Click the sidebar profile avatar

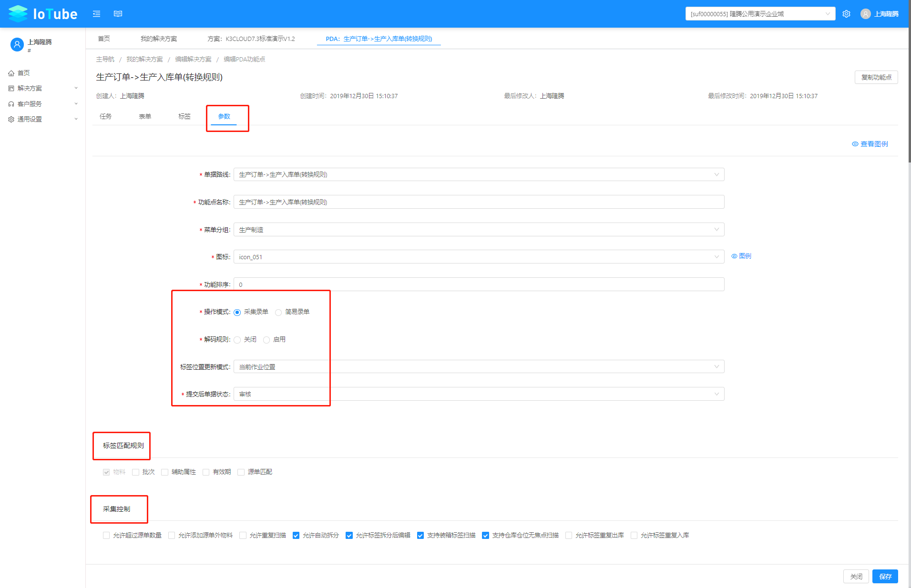(17, 45)
